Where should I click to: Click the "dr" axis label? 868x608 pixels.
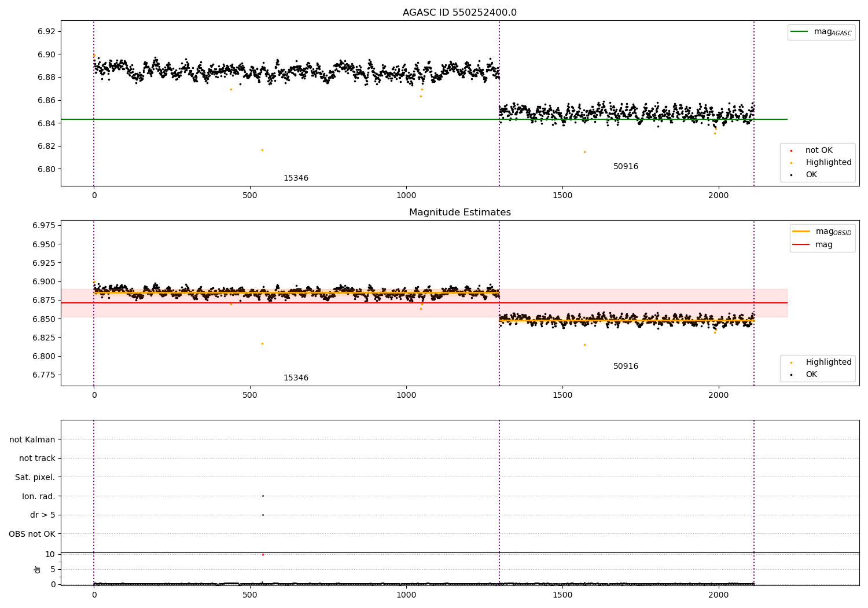[38, 569]
